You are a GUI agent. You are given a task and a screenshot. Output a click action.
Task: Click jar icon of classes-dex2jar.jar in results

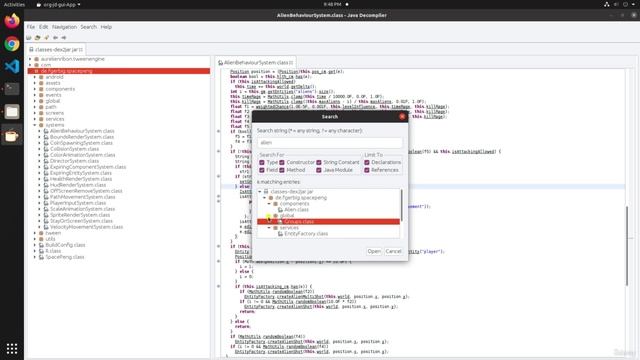point(266,191)
